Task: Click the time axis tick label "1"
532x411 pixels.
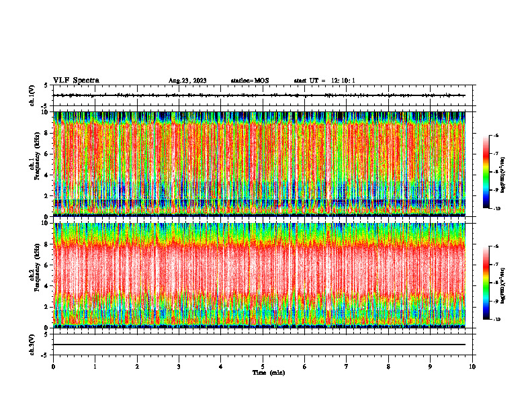Action: click(95, 367)
